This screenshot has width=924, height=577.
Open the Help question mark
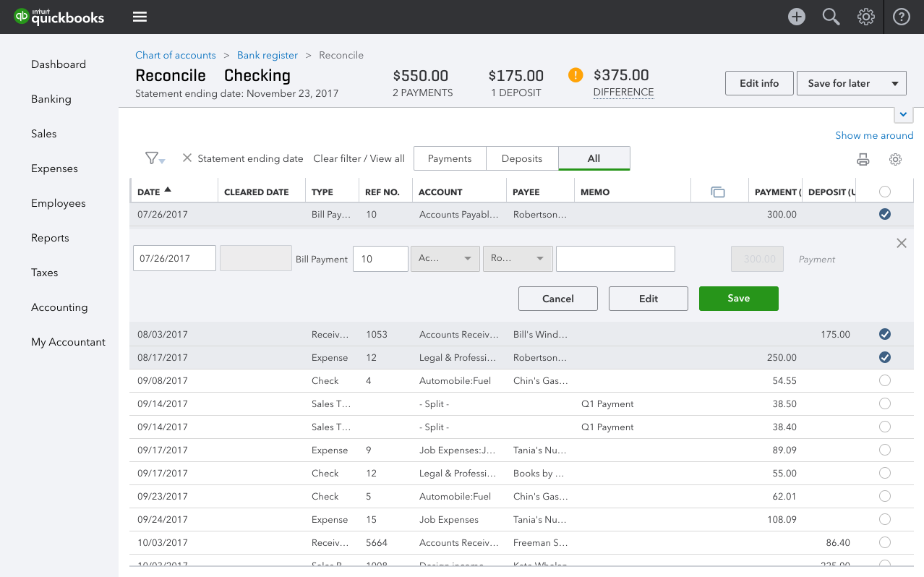(x=902, y=17)
